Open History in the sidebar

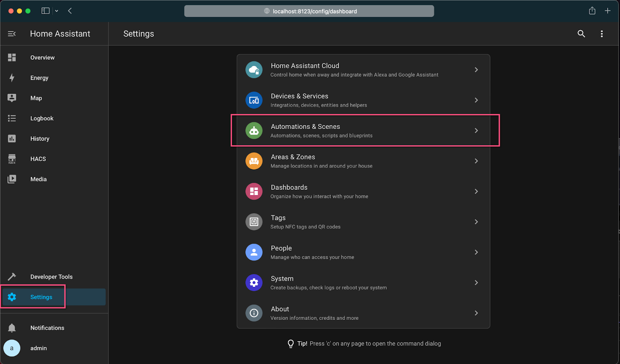(x=40, y=139)
